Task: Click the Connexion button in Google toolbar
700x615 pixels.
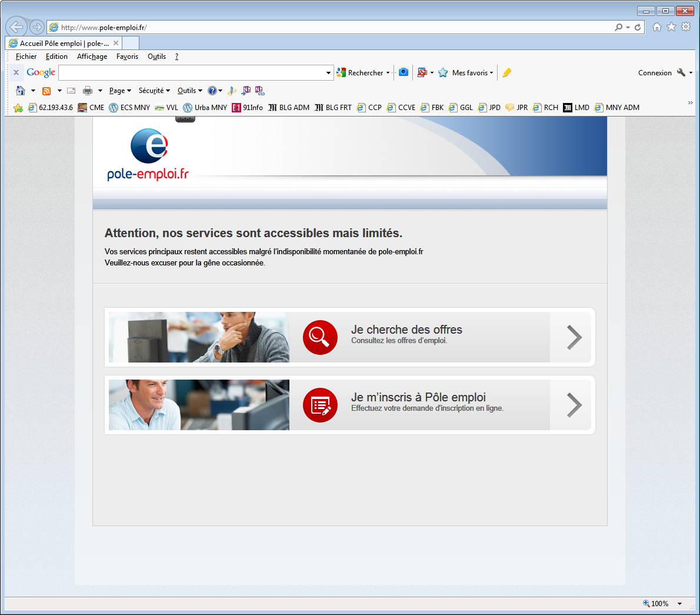Action: (x=654, y=73)
